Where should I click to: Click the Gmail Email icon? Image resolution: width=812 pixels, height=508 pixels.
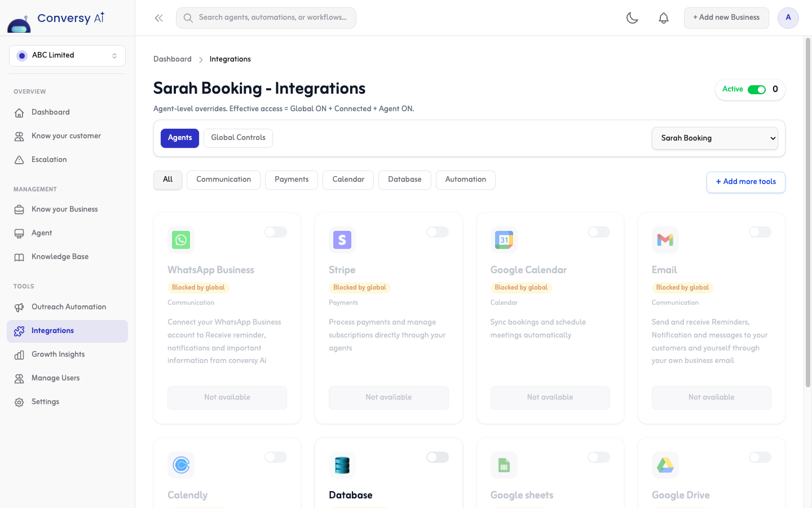(x=665, y=240)
